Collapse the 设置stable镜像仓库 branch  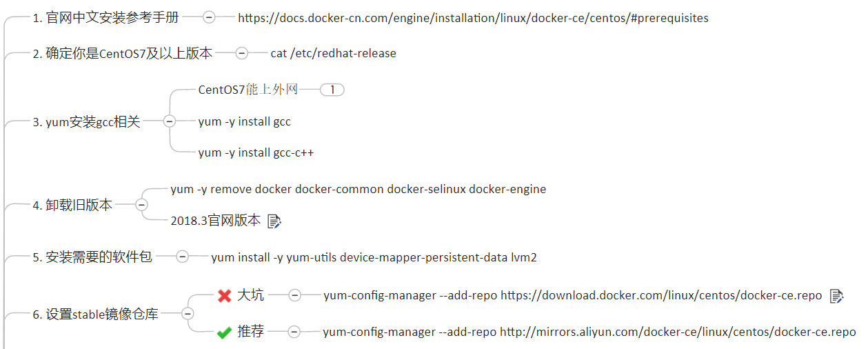pos(187,314)
